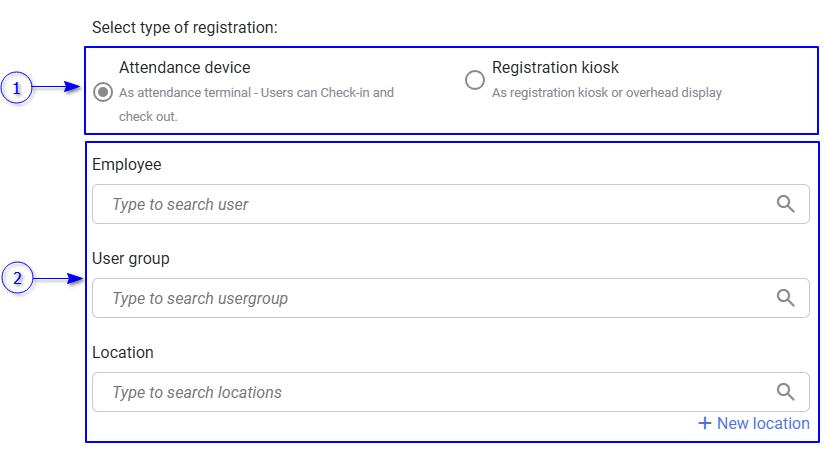Click the magnifier icon in Employee field

click(x=786, y=204)
